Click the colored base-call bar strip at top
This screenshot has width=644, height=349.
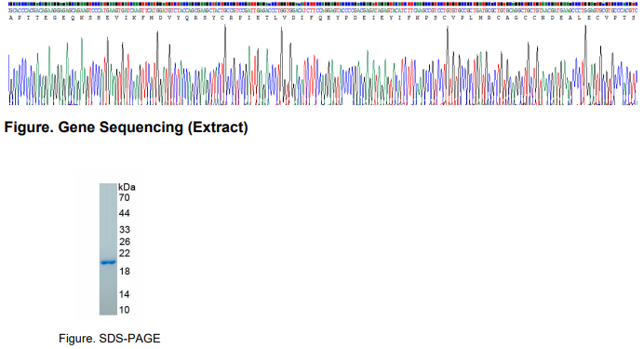(x=323, y=4)
